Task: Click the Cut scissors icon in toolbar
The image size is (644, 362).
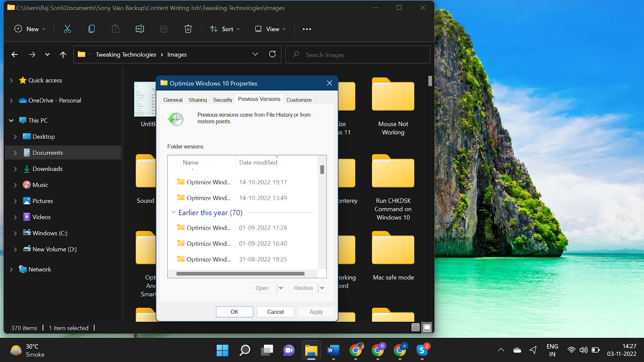Action: 67,29
